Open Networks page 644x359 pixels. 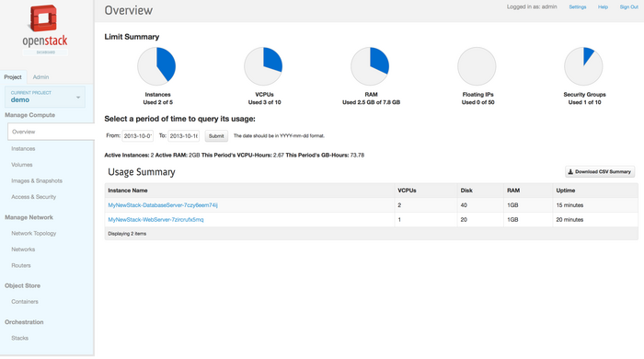click(x=23, y=249)
